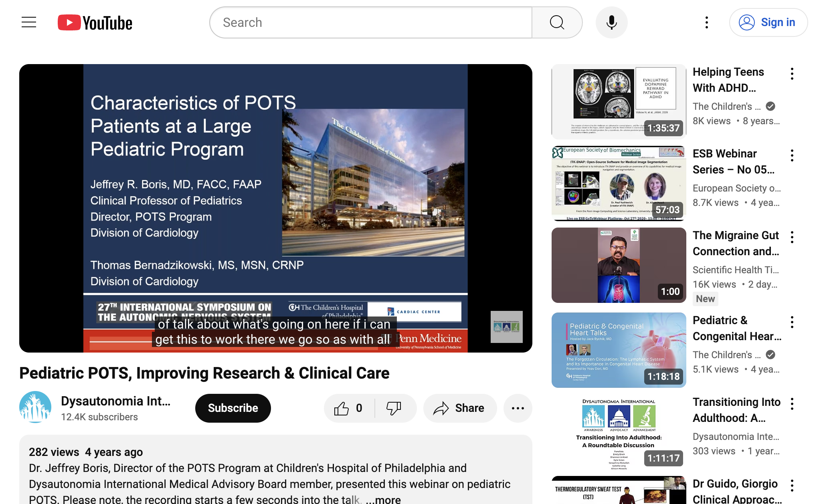
Task: Open Transitioning Into Adulthood thumbnail
Action: 619,432
